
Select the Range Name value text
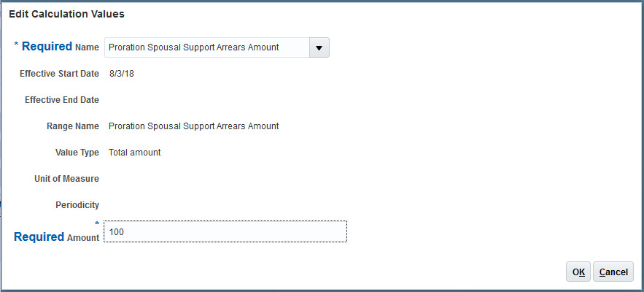pyautogui.click(x=193, y=126)
